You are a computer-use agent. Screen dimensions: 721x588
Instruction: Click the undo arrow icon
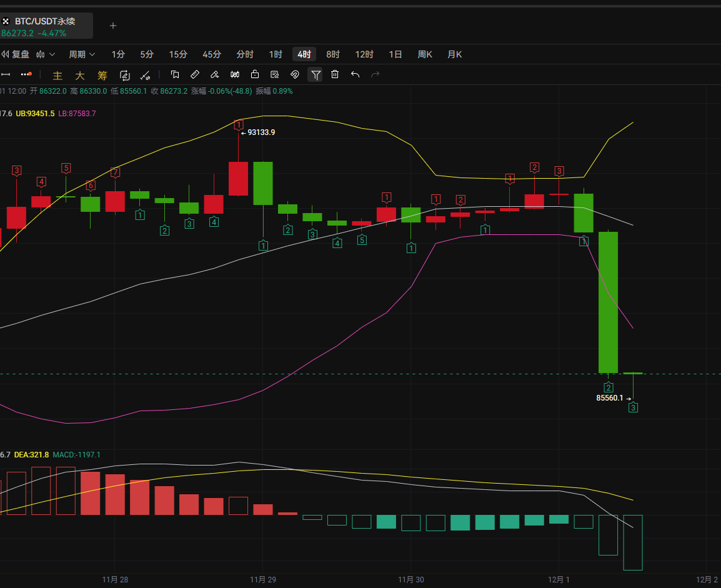pyautogui.click(x=355, y=75)
